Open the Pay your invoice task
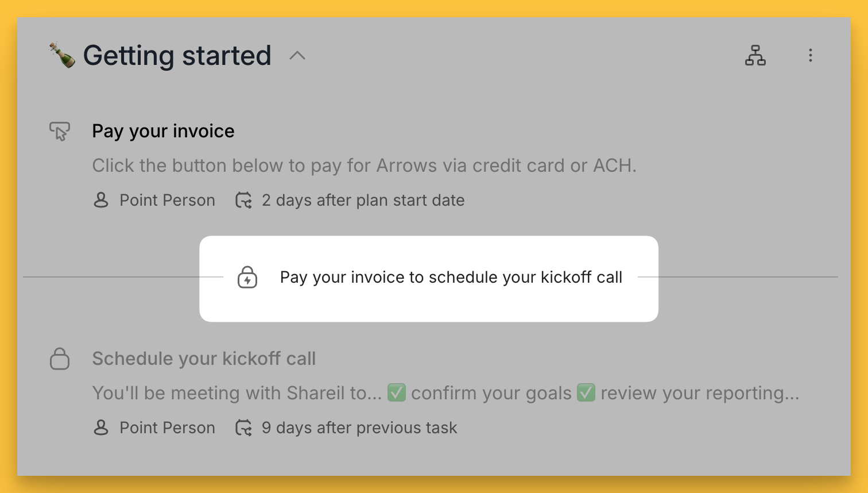 tap(163, 132)
